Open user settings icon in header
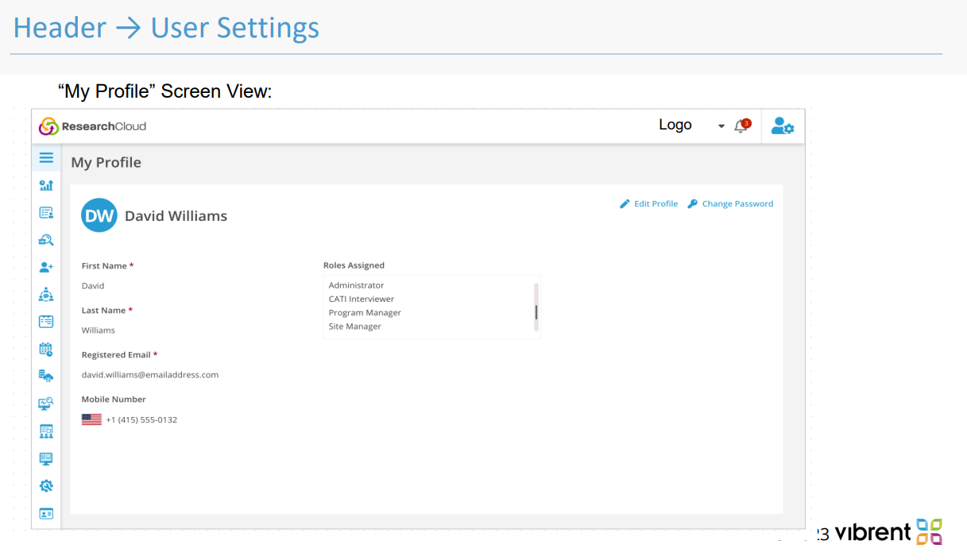This screenshot has height=560, width=967. click(x=783, y=126)
